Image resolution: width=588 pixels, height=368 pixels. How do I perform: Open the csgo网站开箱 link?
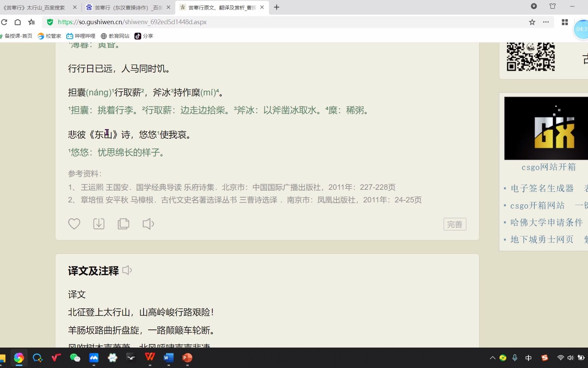pos(549,167)
